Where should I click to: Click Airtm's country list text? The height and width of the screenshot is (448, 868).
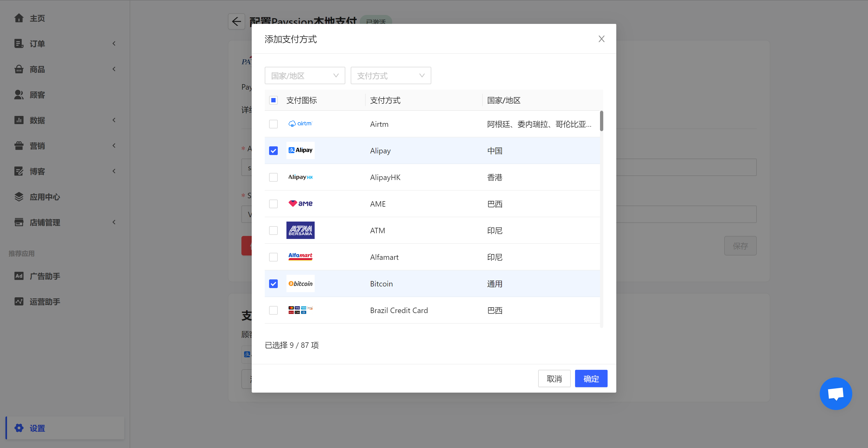(x=539, y=124)
